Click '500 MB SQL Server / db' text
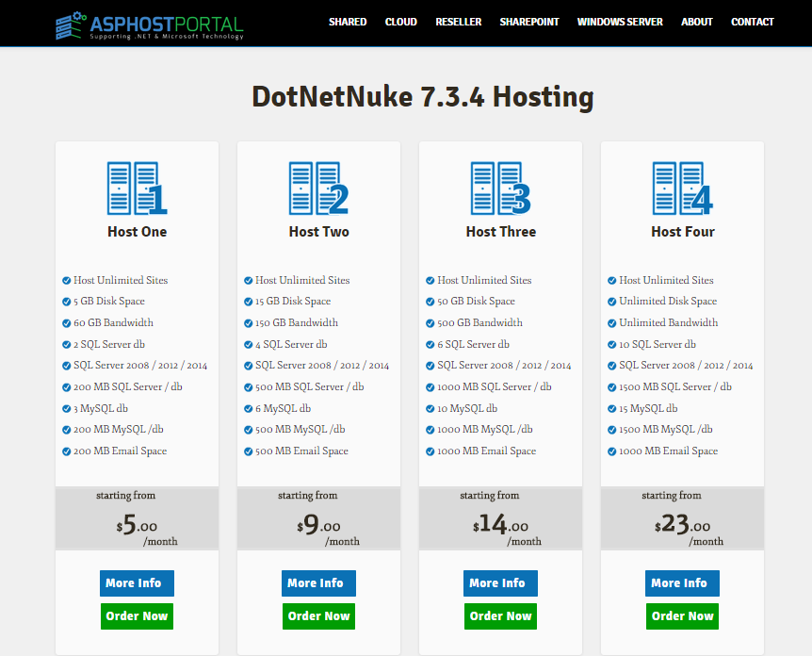Screen dimensions: 812x656 click(310, 387)
